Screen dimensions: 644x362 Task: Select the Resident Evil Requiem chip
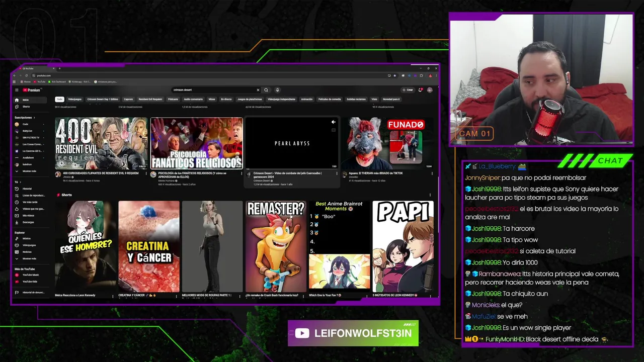click(x=150, y=99)
